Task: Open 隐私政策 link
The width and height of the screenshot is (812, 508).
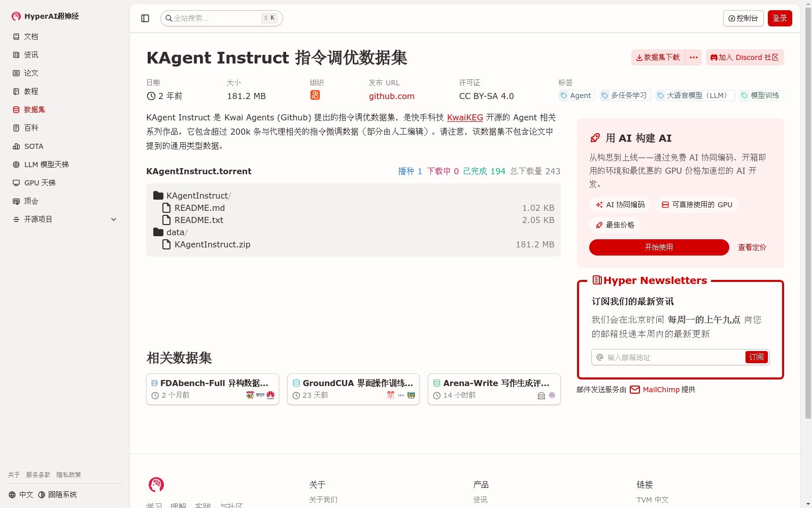Action: click(x=69, y=475)
